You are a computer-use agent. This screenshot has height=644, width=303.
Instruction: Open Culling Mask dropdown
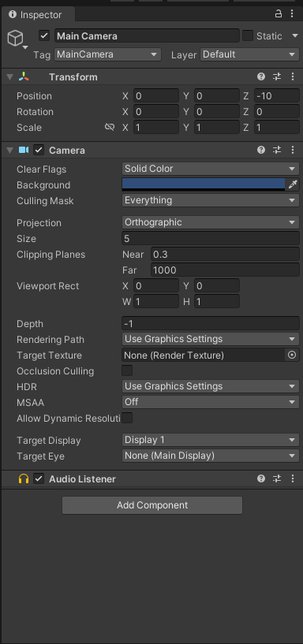tap(211, 200)
